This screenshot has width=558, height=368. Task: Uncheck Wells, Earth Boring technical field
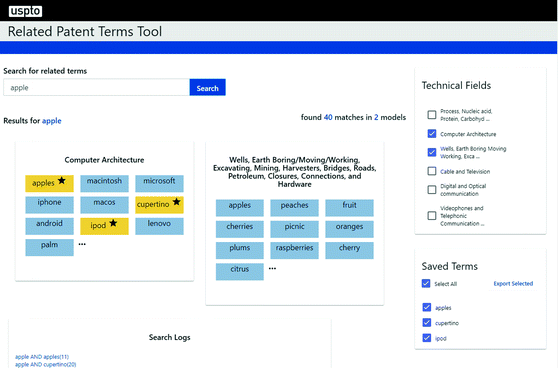[432, 152]
